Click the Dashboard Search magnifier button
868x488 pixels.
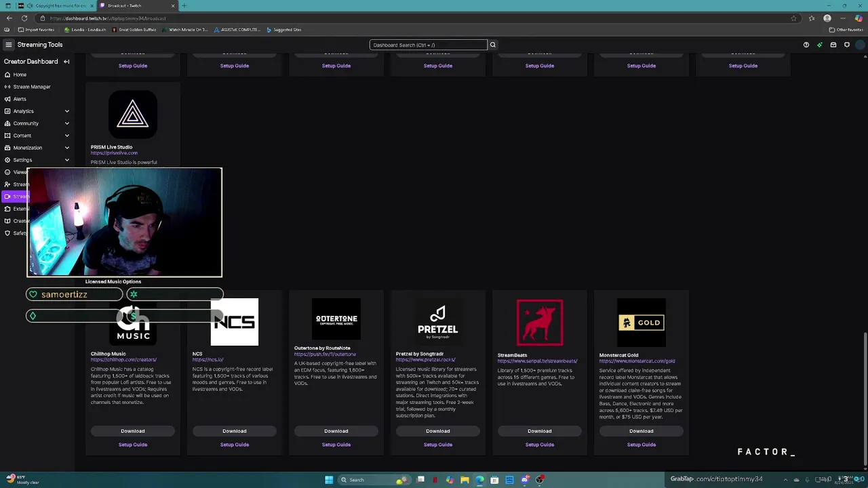(x=493, y=45)
